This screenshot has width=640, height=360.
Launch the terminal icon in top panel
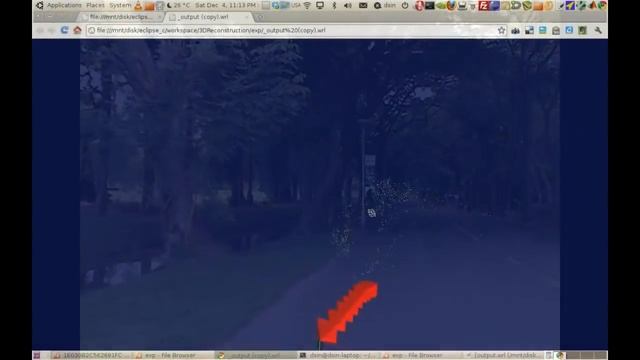click(430, 5)
